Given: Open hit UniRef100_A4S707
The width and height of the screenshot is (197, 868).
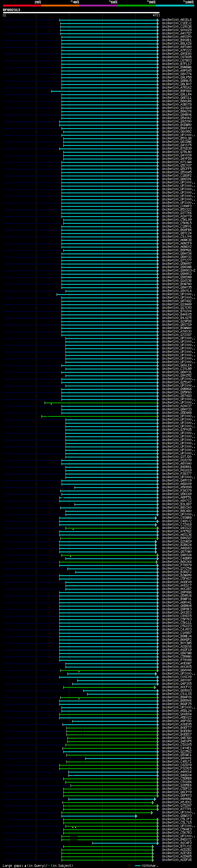Looking at the screenshot, I should 176,33.
